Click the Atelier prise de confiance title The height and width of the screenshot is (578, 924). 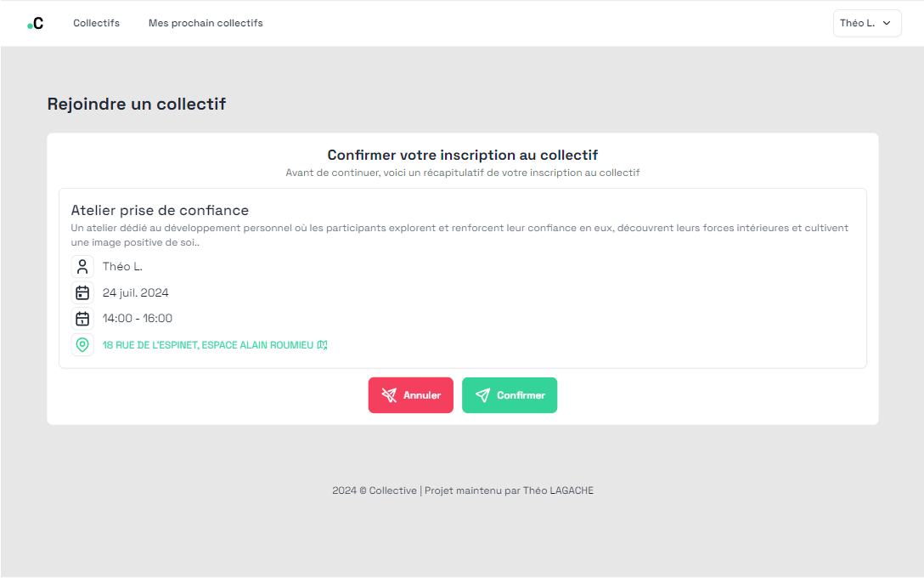click(160, 211)
